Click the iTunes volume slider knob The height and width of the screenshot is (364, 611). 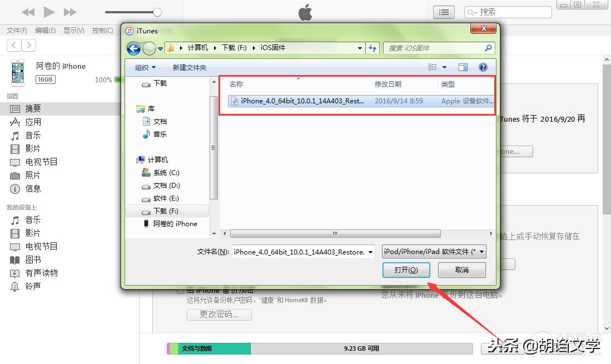[157, 12]
